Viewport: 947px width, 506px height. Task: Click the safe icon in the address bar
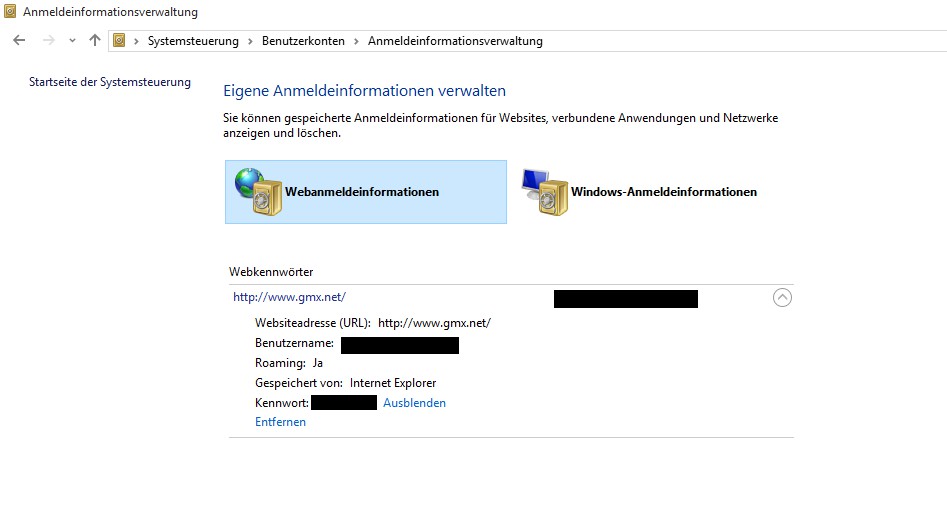pos(120,41)
